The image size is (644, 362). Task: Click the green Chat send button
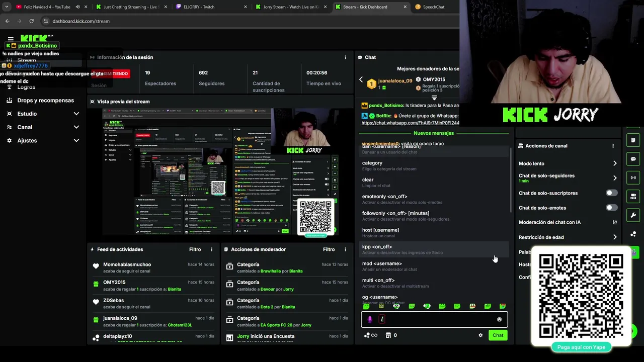click(498, 335)
